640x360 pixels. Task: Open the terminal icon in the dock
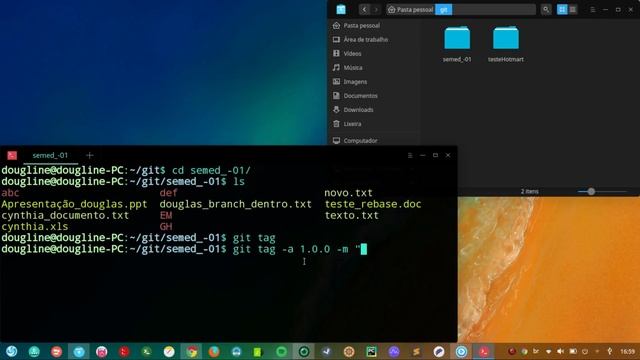coord(147,351)
